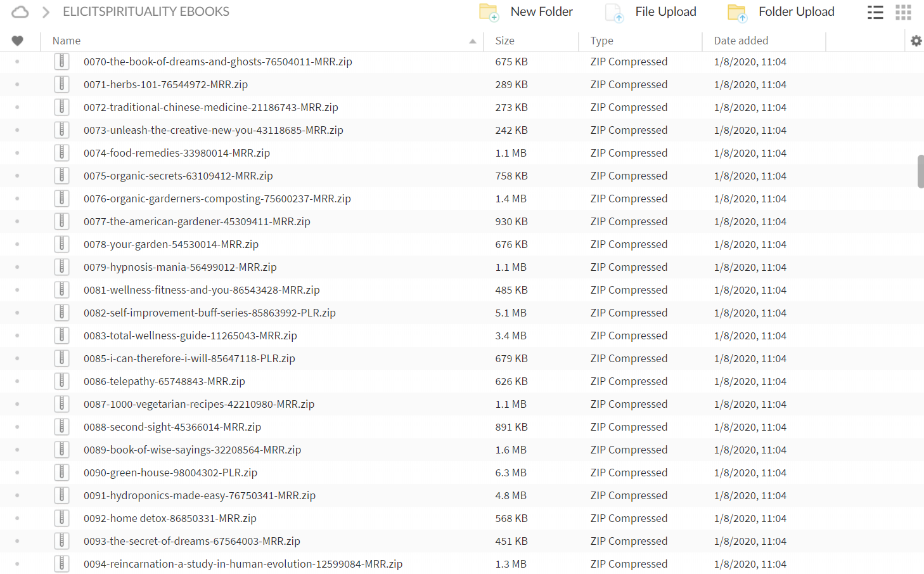Click the favorites heart column header
The image size is (924, 574).
tap(18, 41)
